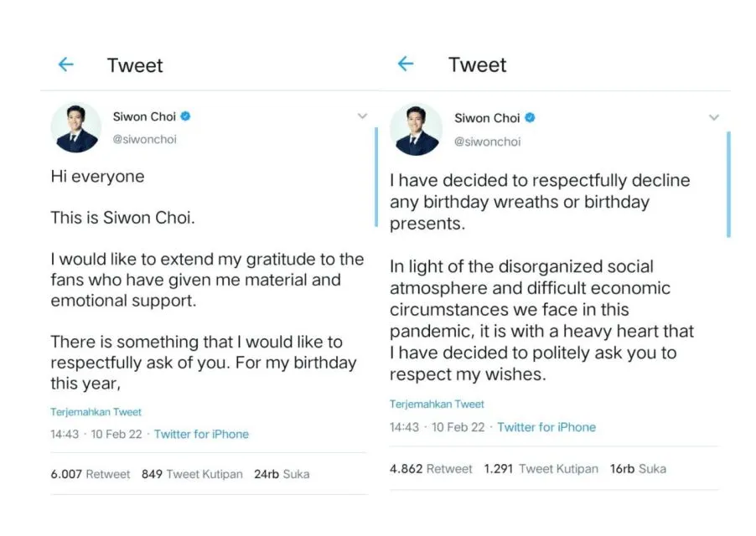Expand options chevron on left tweet
Image resolution: width=756 pixels, height=536 pixels.
[363, 116]
